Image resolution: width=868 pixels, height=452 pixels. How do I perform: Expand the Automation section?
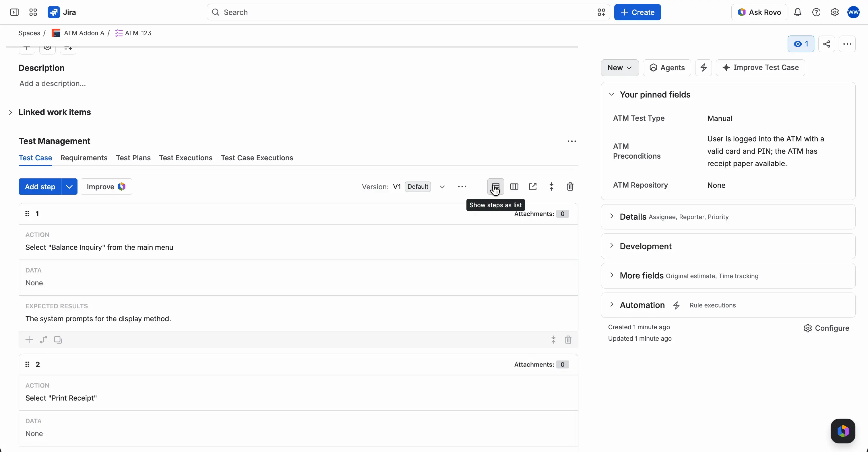point(612,305)
